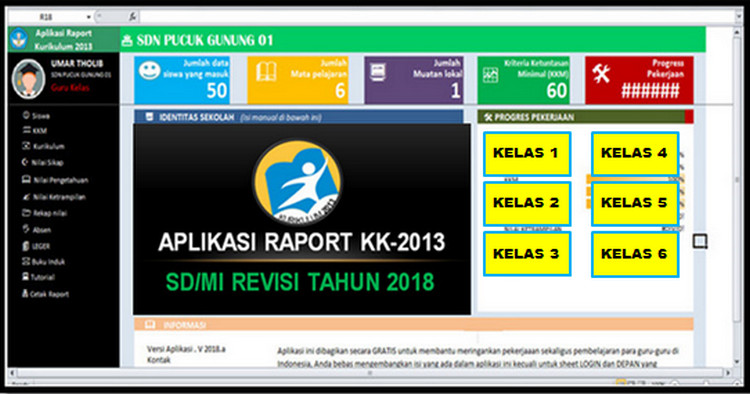Click the horizontal scrollbar right arrow
Viewport: 750px width, 394px height.
[728, 372]
